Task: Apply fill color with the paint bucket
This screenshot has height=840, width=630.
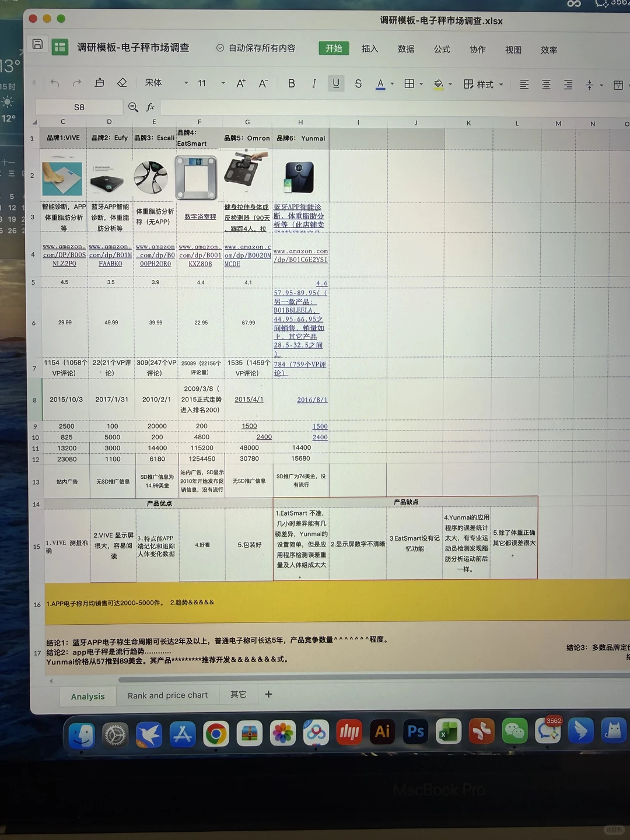Action: pyautogui.click(x=438, y=85)
